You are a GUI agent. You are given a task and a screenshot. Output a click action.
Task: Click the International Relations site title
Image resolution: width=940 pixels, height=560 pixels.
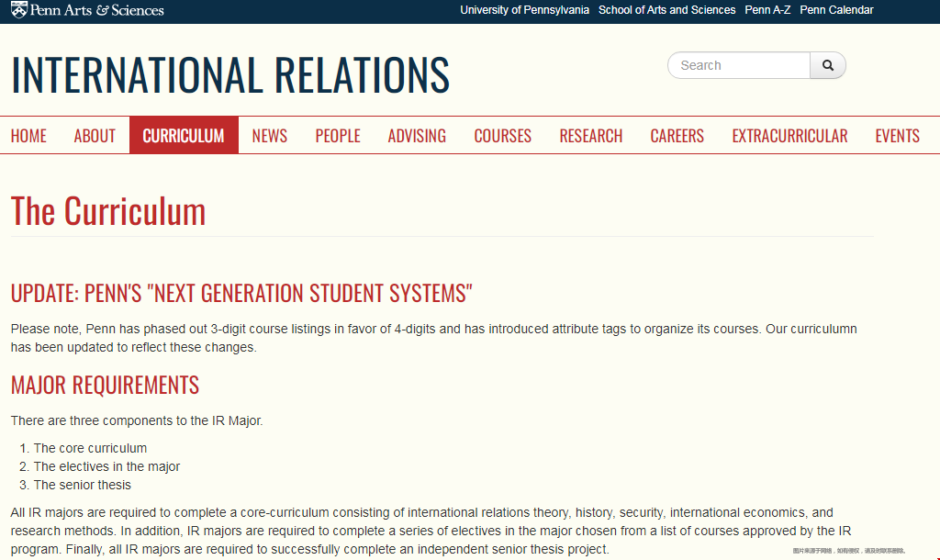pos(230,75)
